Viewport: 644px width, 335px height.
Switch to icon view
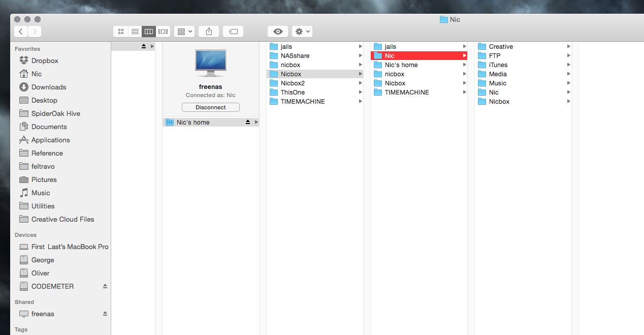pos(121,32)
